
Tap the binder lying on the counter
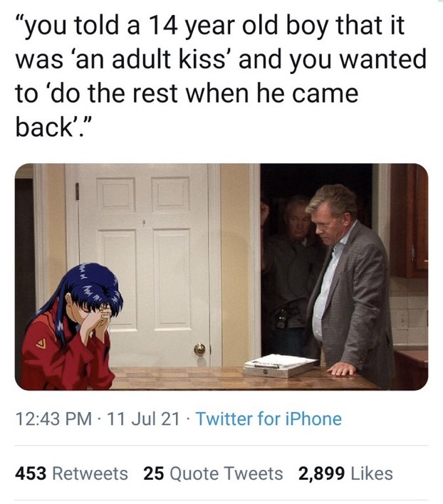[x=281, y=364]
